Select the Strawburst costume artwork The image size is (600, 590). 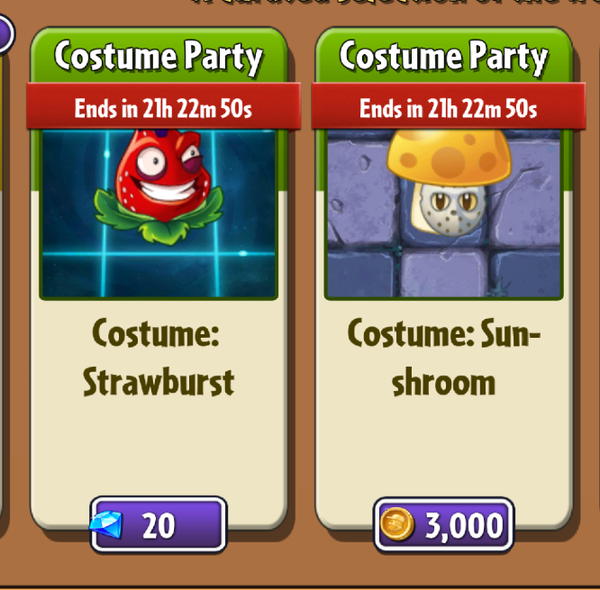click(x=158, y=214)
